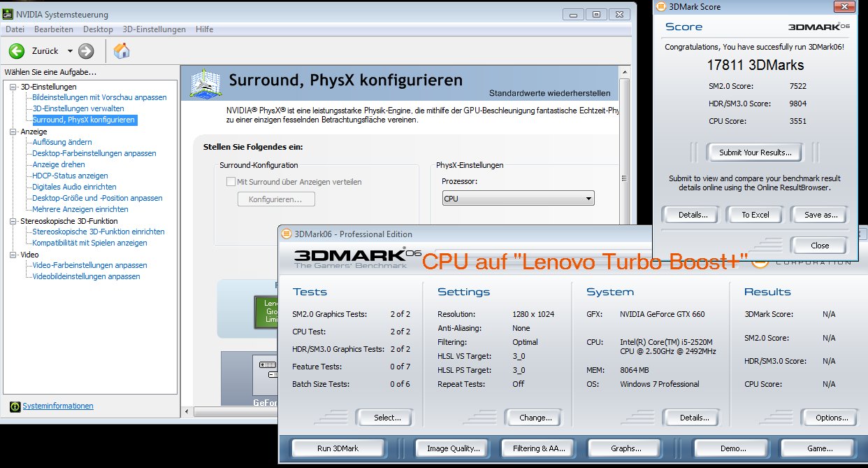
Task: Collapse the Stereoskopische 3D-Funktion tree node
Action: (x=13, y=221)
